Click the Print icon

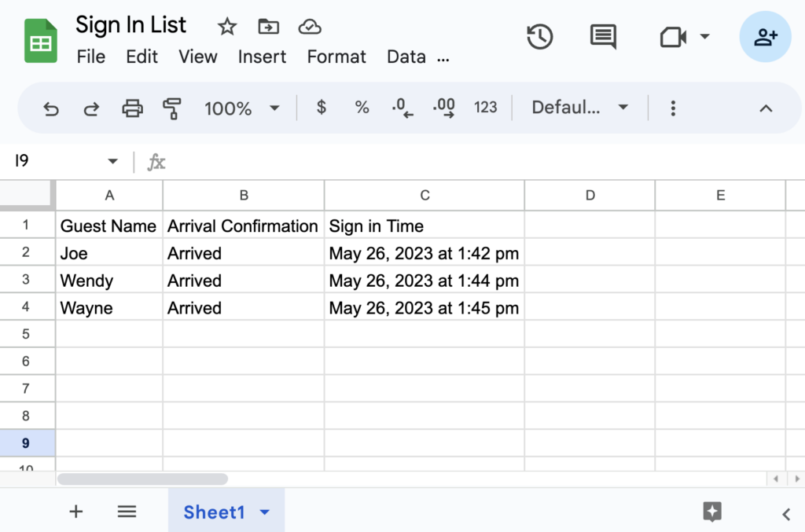pos(132,108)
